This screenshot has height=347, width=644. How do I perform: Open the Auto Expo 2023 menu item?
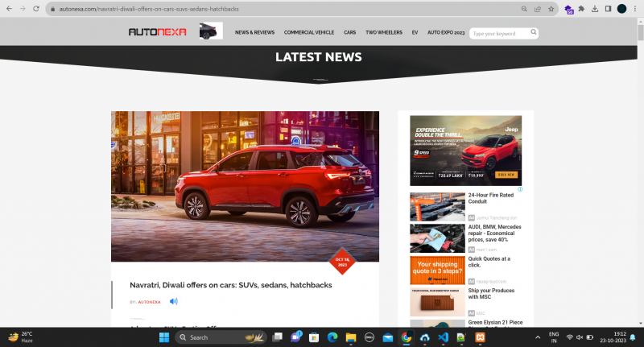tap(446, 33)
